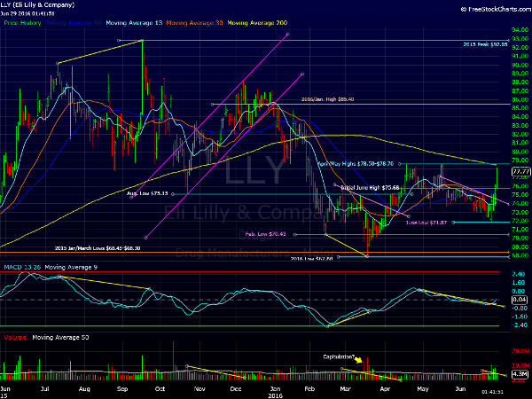Screen dimensions: 532x399
Task: Click the Moving Average 9 MACD label
Action: pos(71,268)
